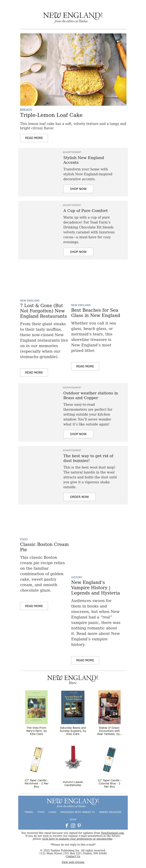The height and width of the screenshot is (868, 146).
Task: Select the Travel footer menu item
Action: pos(29,812)
